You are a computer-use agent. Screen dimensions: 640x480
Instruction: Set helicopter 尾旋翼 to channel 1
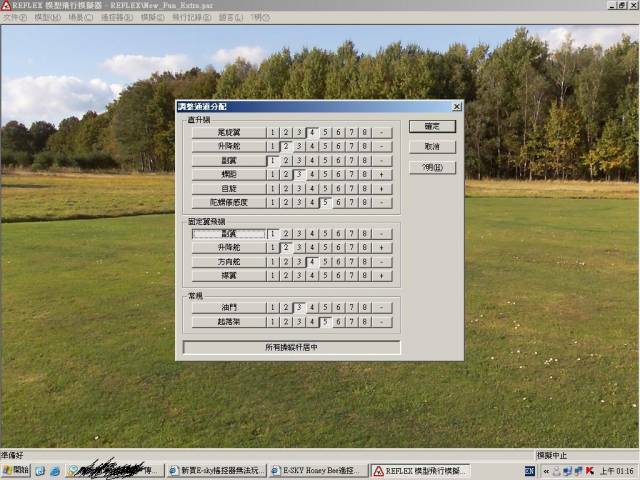[x=273, y=133]
